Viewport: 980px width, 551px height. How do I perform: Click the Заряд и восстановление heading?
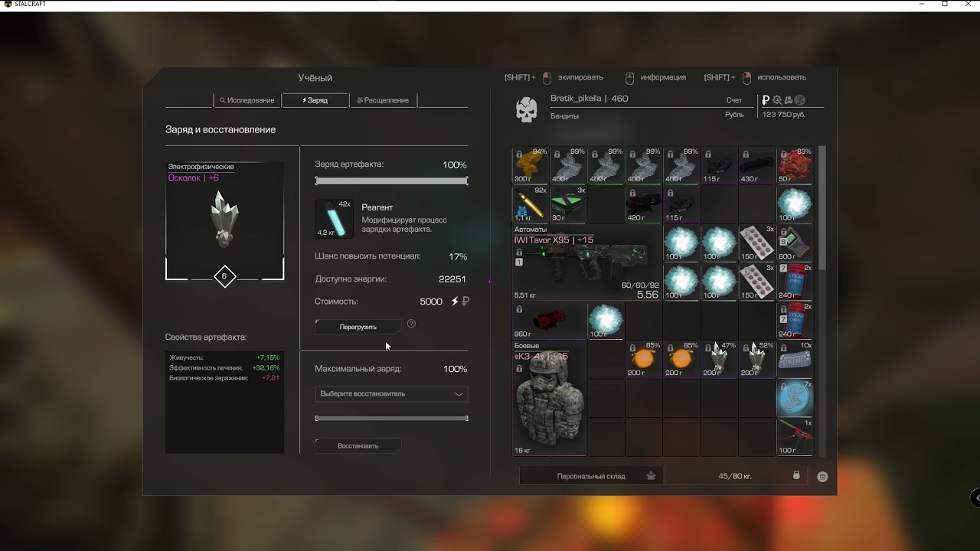point(220,130)
